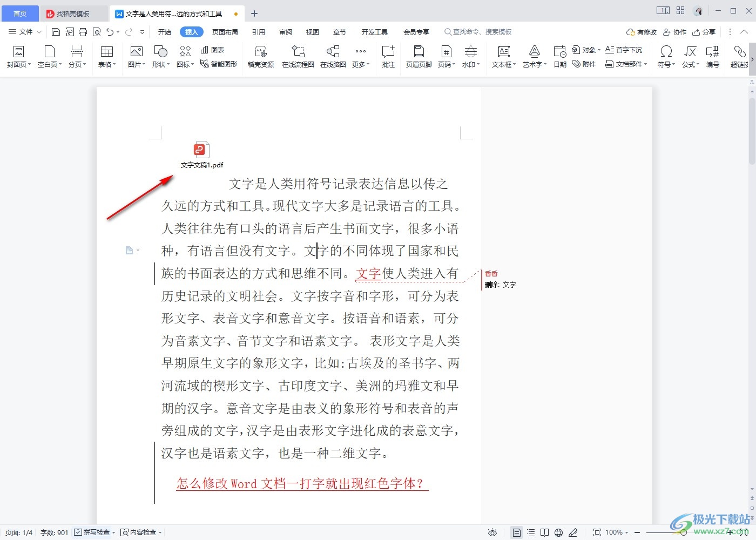Collapse the ribbon with the up chevron

point(744,32)
